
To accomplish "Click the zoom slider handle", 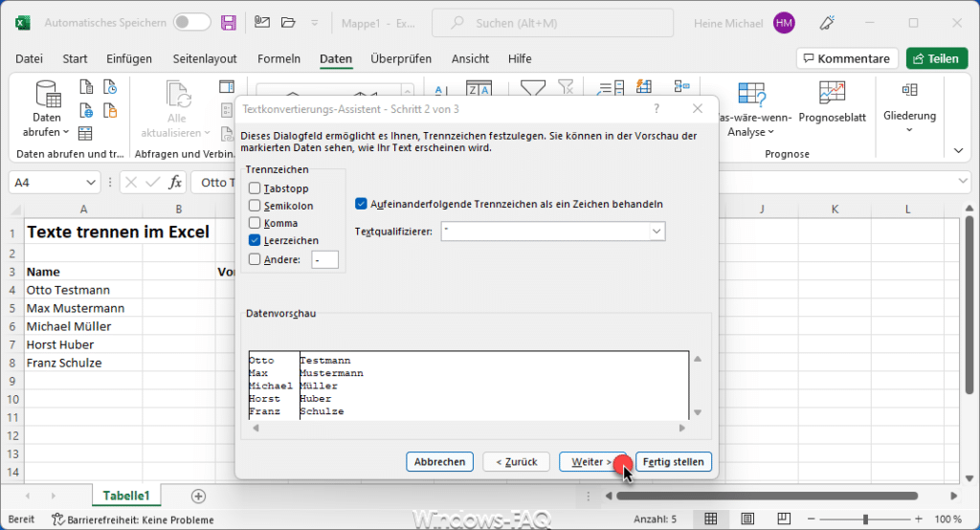I will [865, 519].
